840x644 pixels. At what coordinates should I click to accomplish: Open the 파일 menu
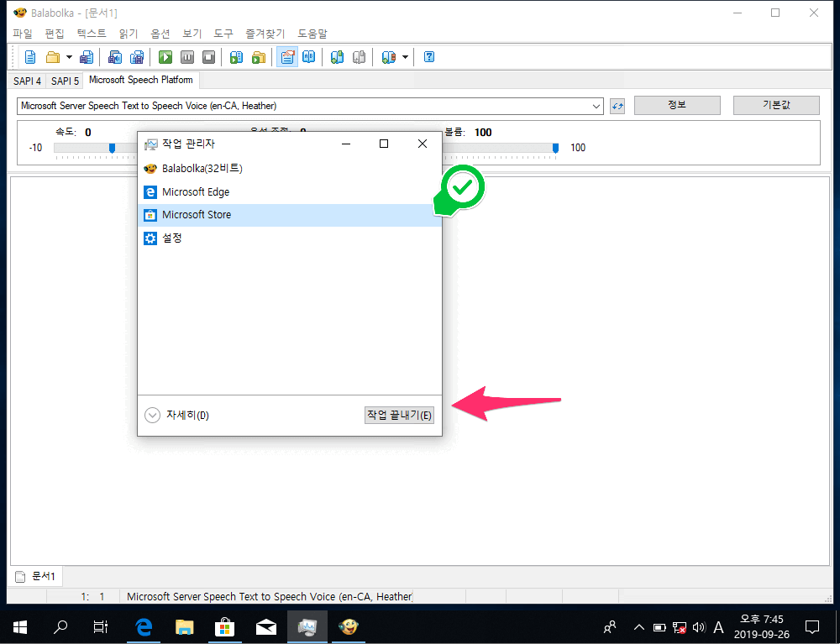click(23, 34)
